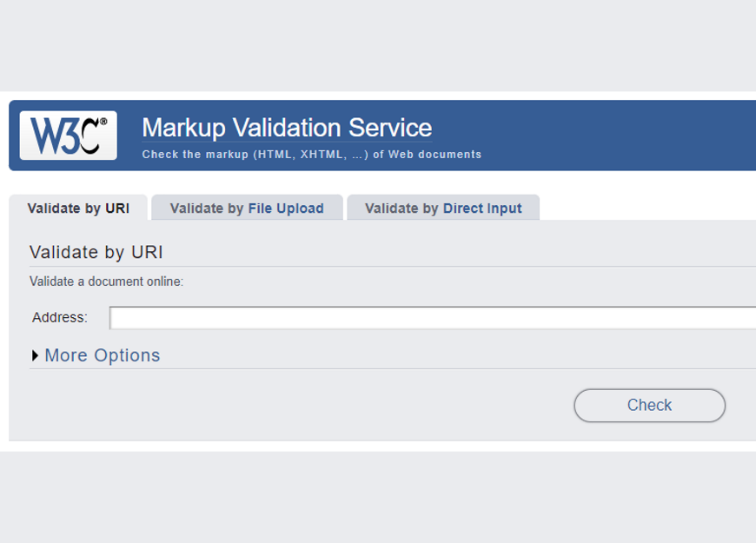Click the 'Check the markup' tagline text
Image resolution: width=756 pixels, height=543 pixels.
click(311, 155)
